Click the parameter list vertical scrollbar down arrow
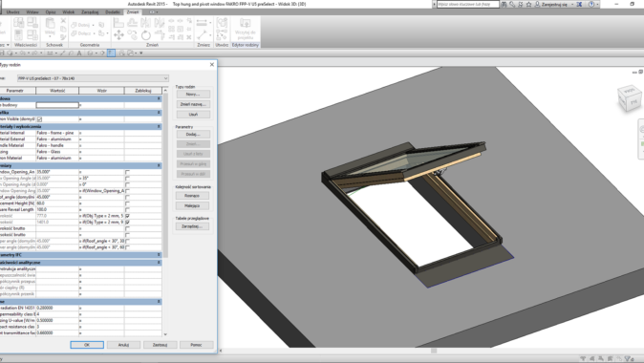This screenshot has height=363, width=644. click(165, 334)
